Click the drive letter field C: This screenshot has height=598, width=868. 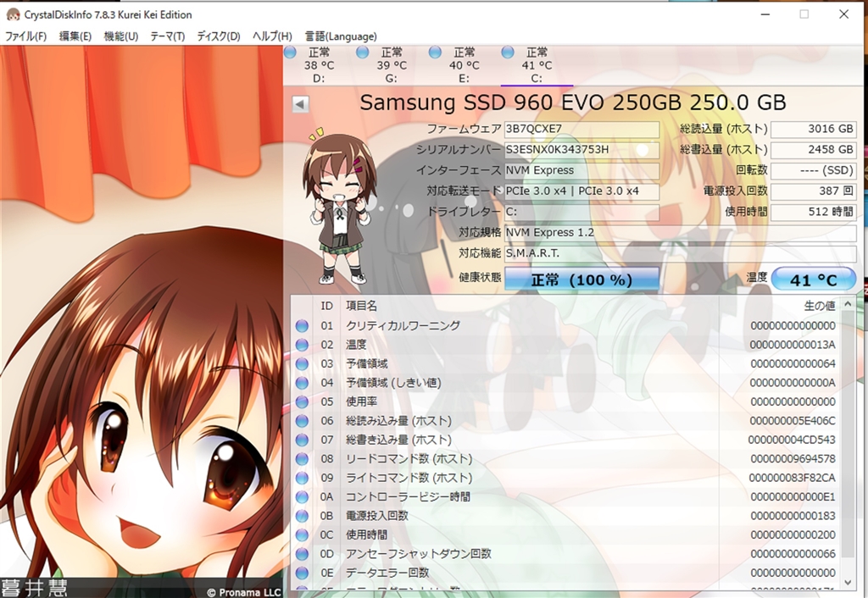(x=581, y=211)
